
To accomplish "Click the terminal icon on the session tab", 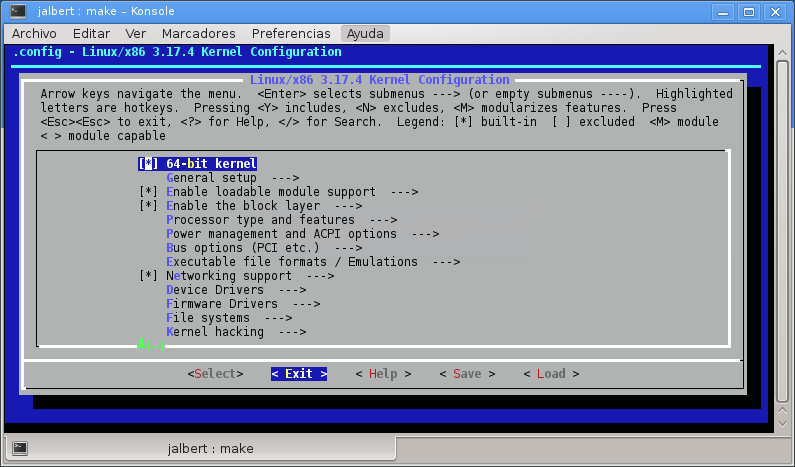I will coord(19,448).
